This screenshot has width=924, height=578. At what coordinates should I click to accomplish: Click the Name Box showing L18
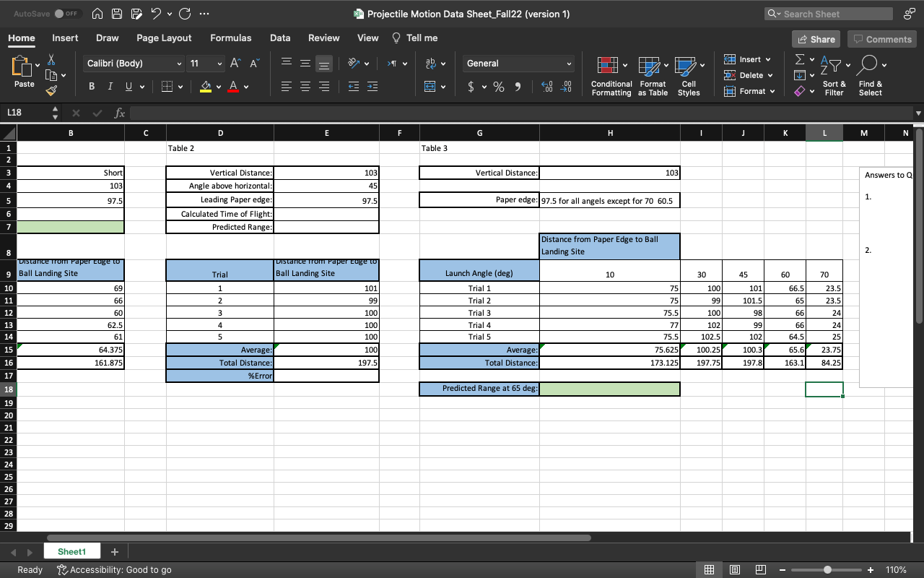(26, 113)
